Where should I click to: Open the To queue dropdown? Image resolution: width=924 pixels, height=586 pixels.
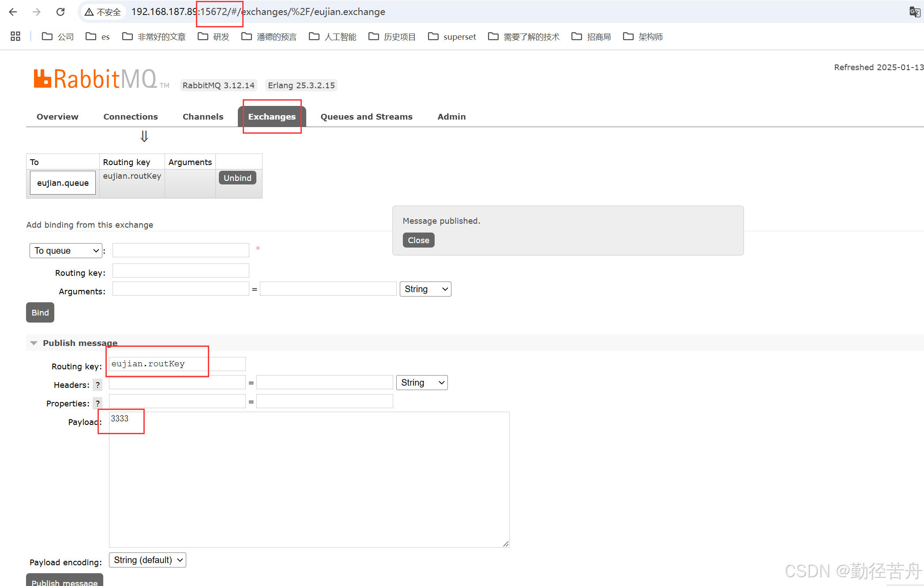(x=66, y=251)
